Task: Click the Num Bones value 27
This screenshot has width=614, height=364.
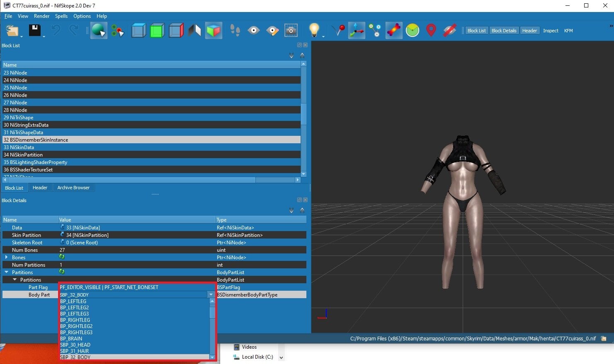Action: coord(62,250)
